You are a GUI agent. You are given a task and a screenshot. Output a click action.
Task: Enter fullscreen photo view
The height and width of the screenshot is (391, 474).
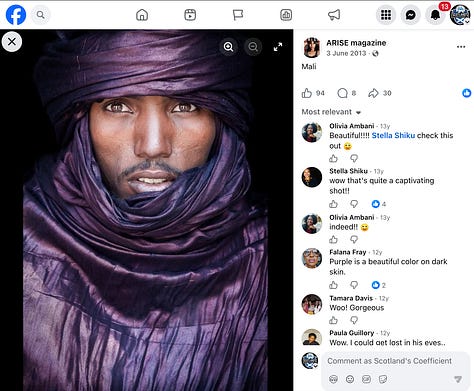[x=278, y=47]
